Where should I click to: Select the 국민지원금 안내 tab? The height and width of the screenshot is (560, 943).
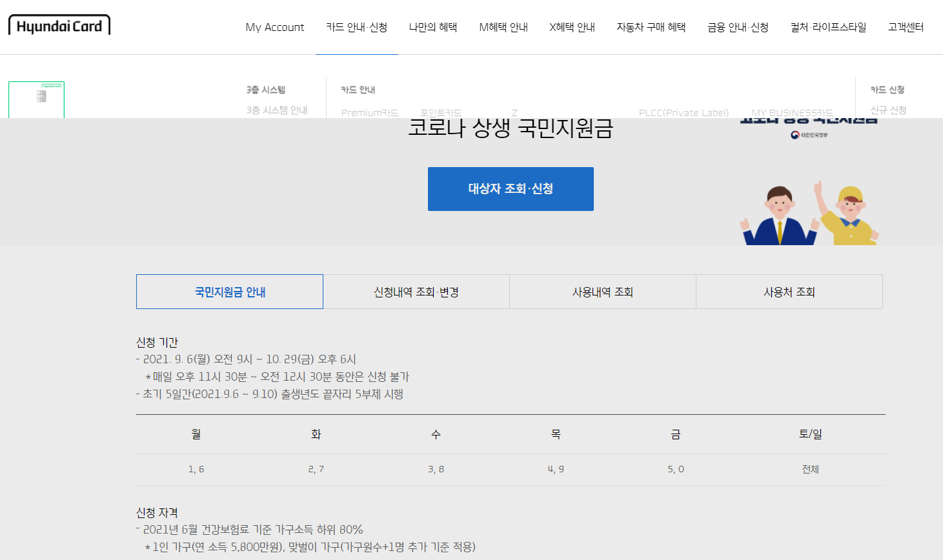pos(229,292)
